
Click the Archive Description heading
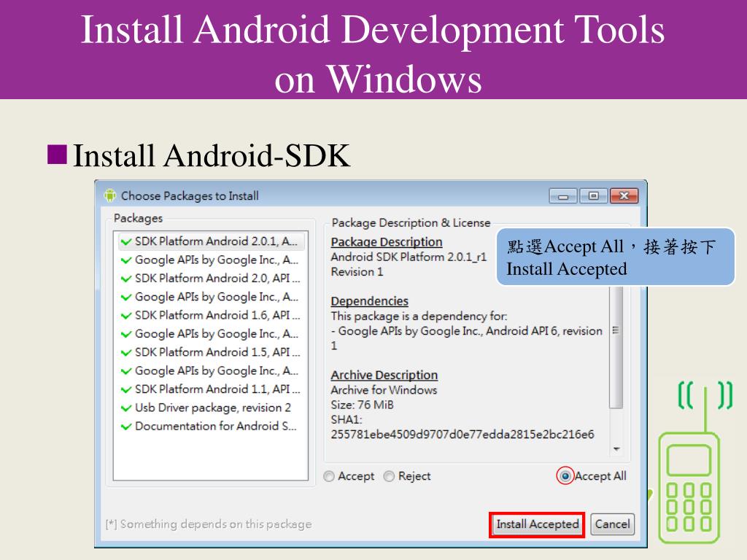point(384,376)
